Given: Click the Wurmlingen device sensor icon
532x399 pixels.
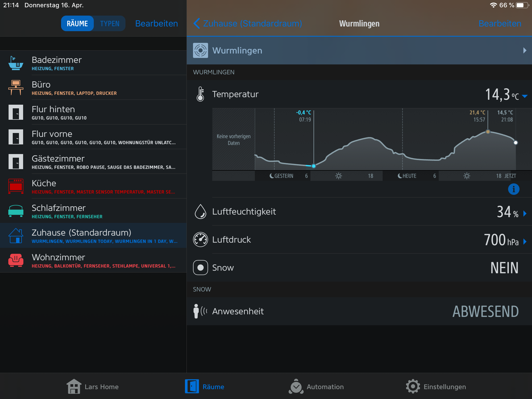Looking at the screenshot, I should (200, 50).
